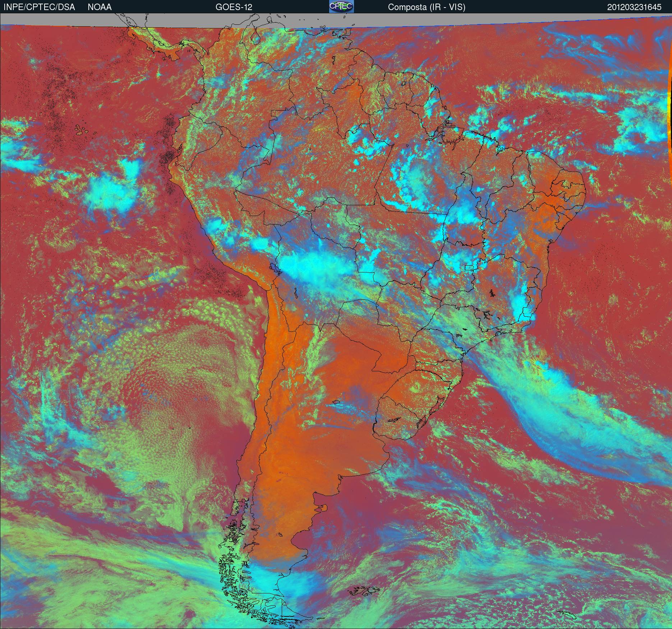Viewport: 672px width, 629px height.
Task: Click the Distrito Federal square in Brazil
Action: pos(469,267)
